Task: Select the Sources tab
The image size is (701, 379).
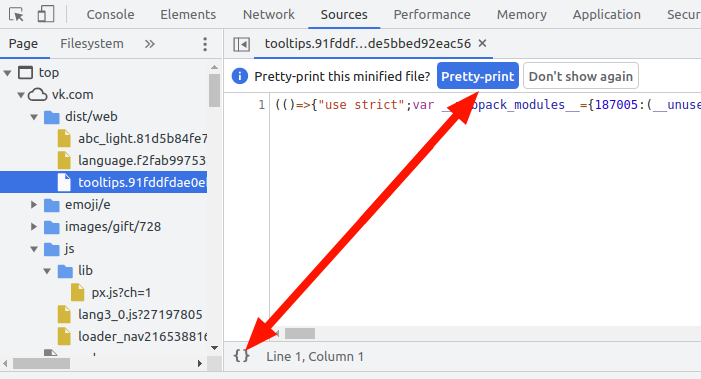Action: pos(344,14)
